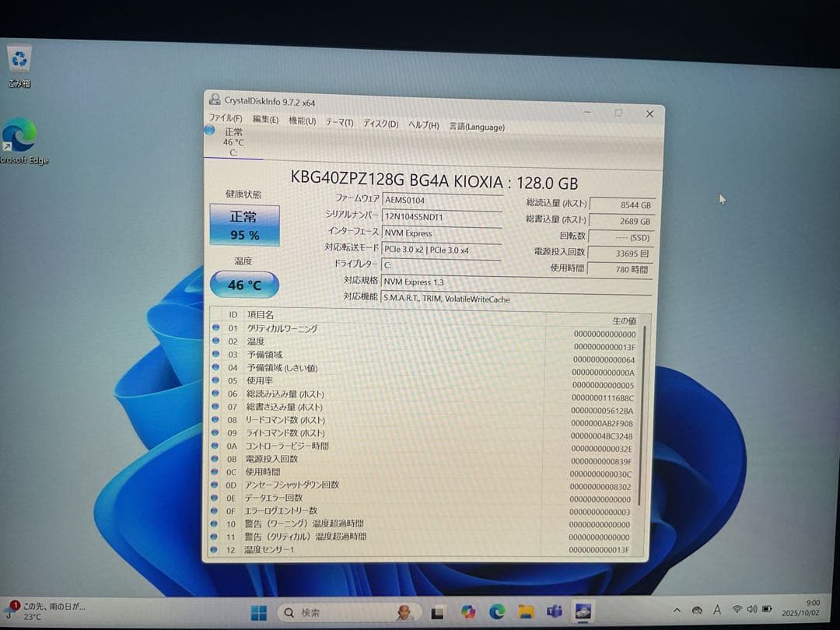Select row 0A コントローラービジー時間
The width and height of the screenshot is (840, 630).
point(423,446)
